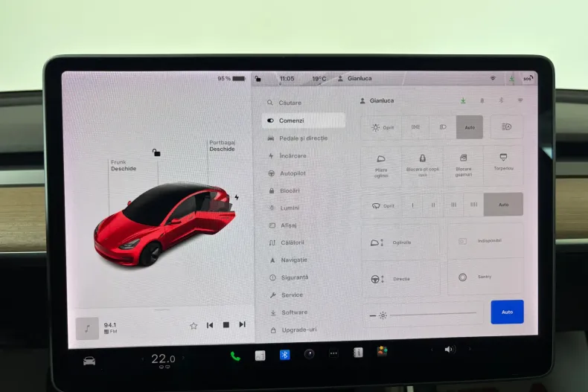Set wipers to speed IIII

473,205
